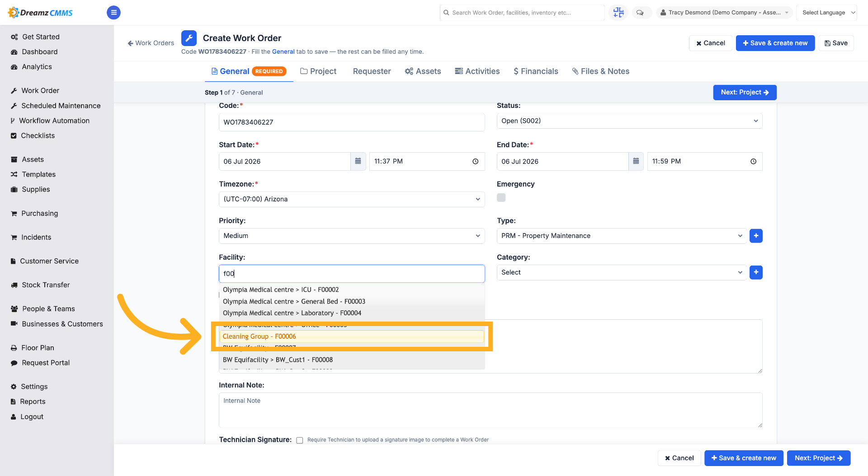
Task: Click into the Internal Note text area
Action: 491,410
